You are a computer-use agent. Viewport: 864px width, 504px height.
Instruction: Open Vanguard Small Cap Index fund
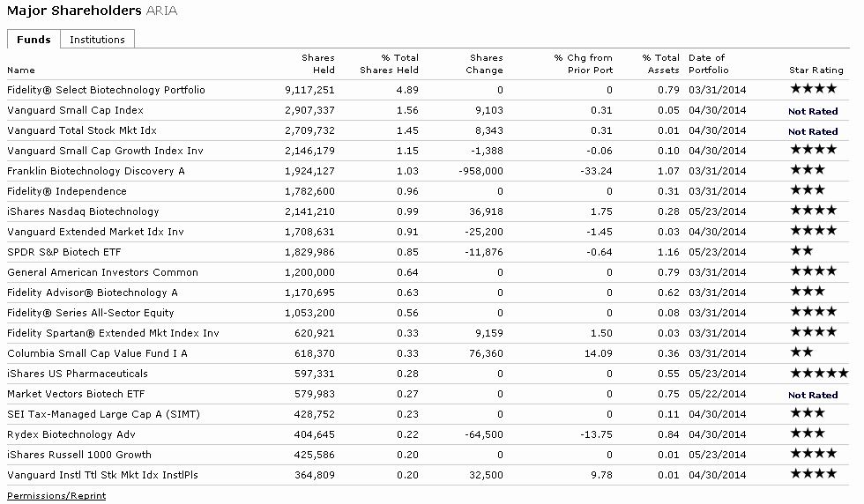[75, 110]
